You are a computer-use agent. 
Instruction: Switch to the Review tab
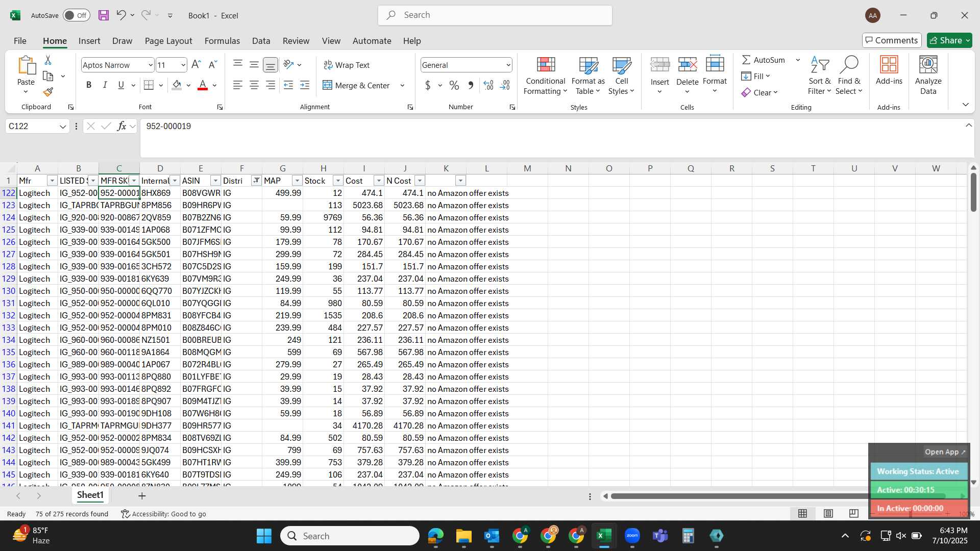(x=296, y=40)
